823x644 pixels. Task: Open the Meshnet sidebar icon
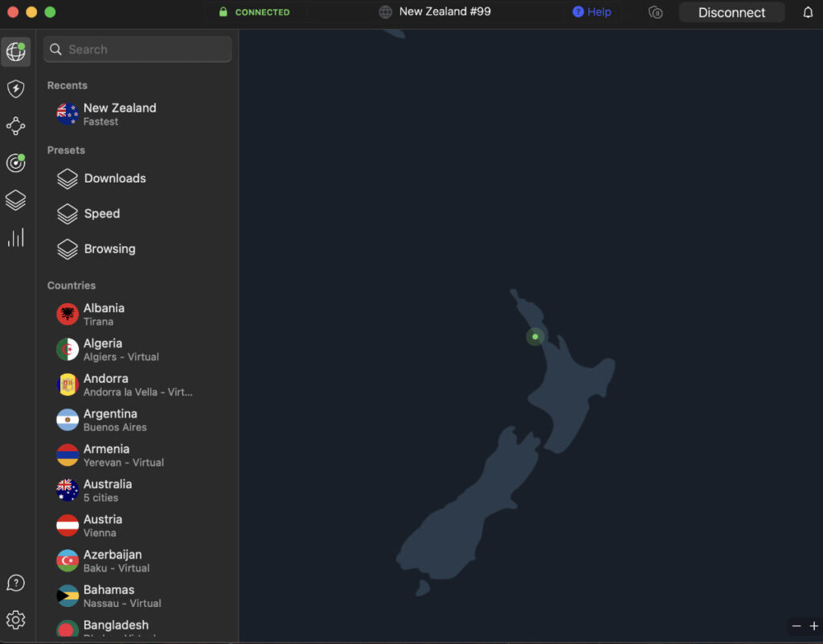pyautogui.click(x=16, y=126)
